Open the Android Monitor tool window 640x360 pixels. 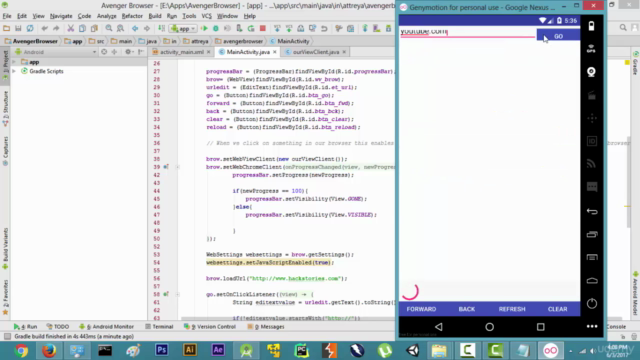106,327
